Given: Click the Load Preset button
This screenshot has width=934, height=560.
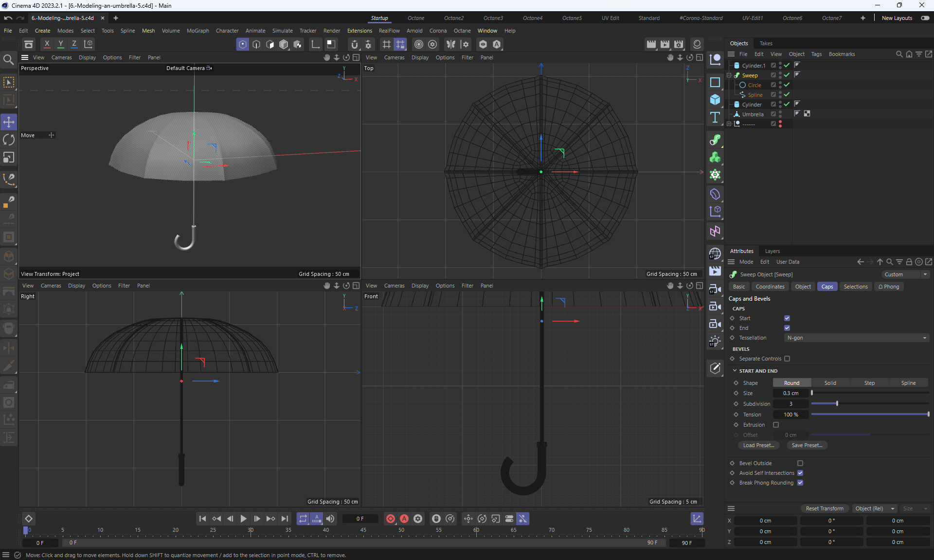Looking at the screenshot, I should (x=758, y=445).
